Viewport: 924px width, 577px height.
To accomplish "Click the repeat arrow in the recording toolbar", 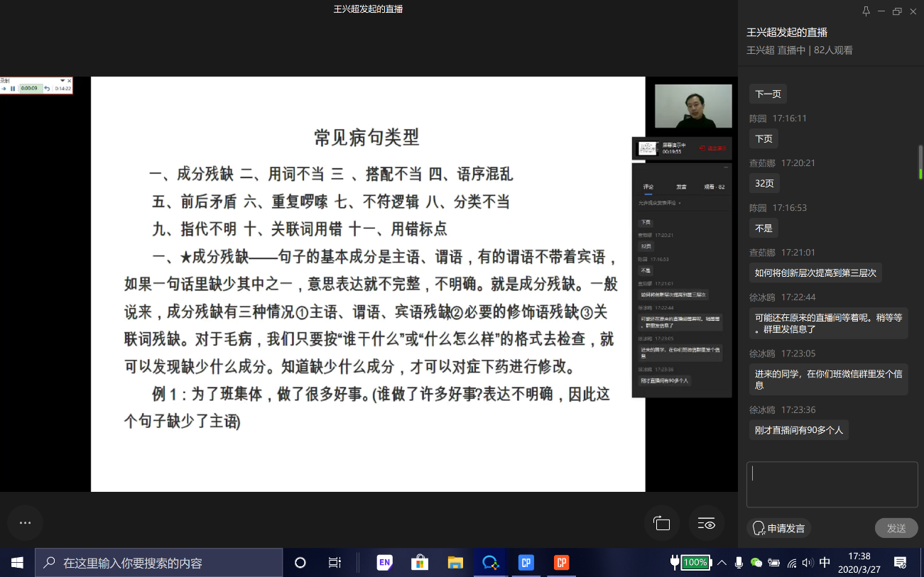I will (47, 89).
